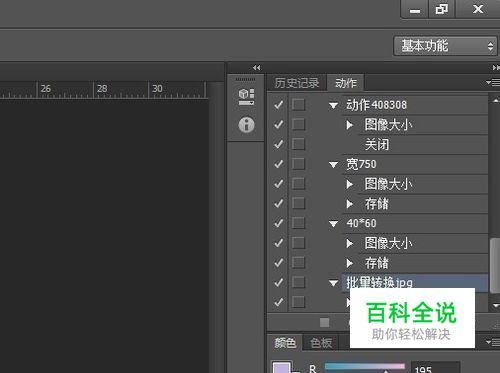Image resolution: width=500 pixels, height=373 pixels.
Task: Switch to the 历史记录 tab
Action: click(297, 83)
